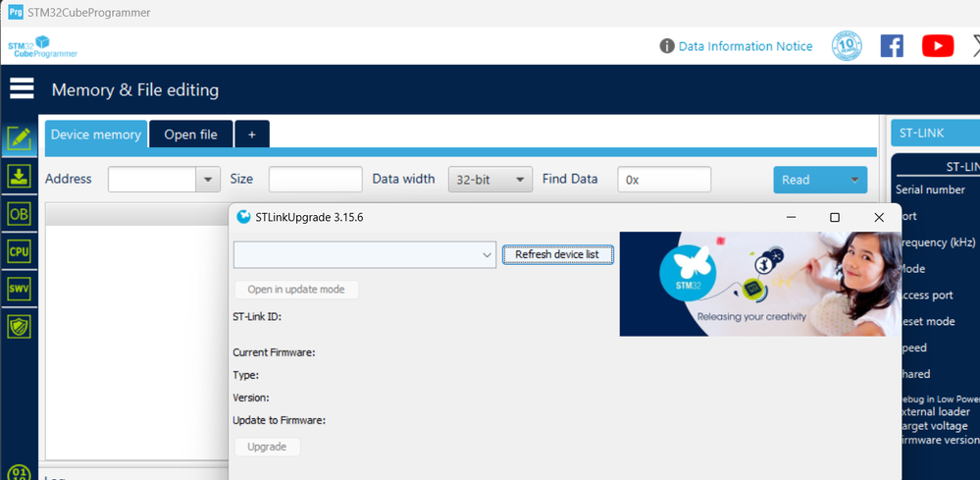Click Refresh device list button
The height and width of the screenshot is (480, 980).
pos(557,254)
